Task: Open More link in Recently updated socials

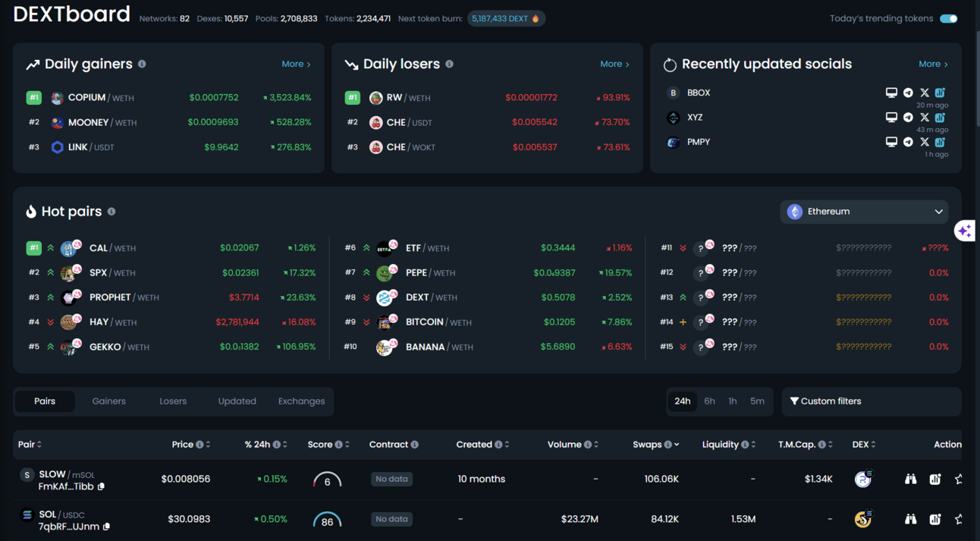Action: [x=933, y=64]
